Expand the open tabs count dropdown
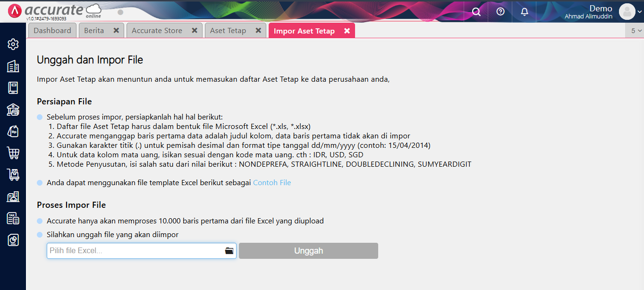This screenshot has width=644, height=290. [x=636, y=31]
